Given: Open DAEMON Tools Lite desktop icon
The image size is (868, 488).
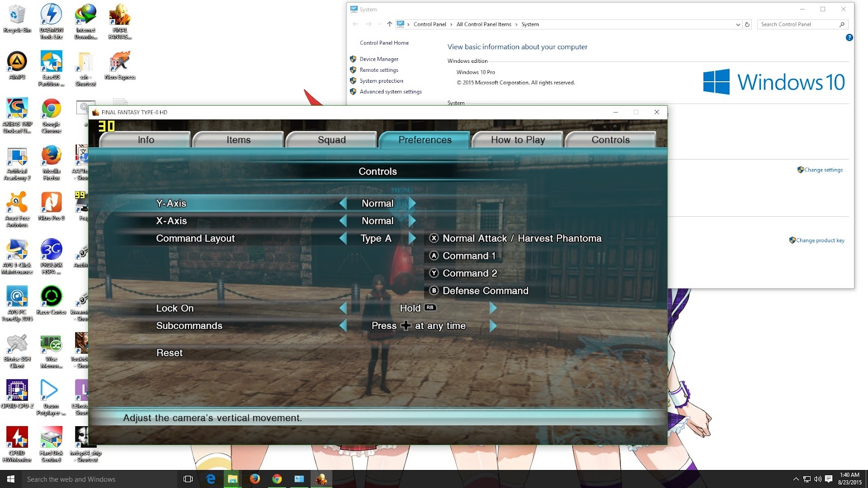Looking at the screenshot, I should pyautogui.click(x=51, y=22).
